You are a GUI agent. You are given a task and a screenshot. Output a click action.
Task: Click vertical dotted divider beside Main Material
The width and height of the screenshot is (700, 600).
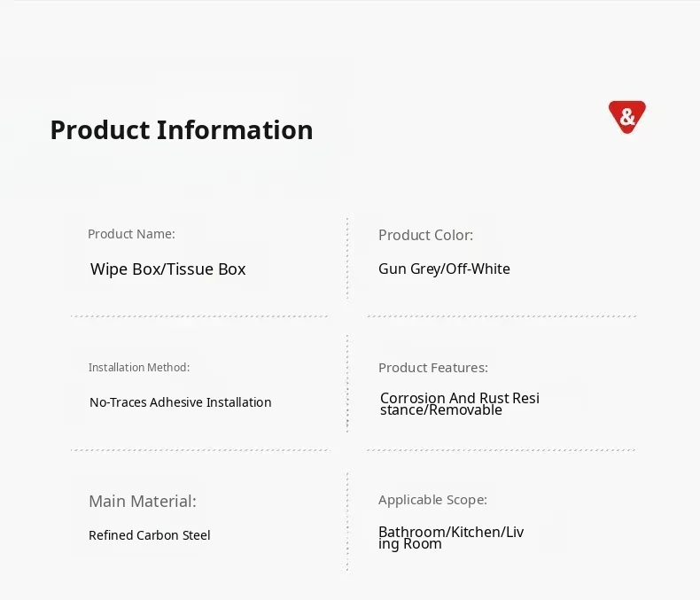click(347, 521)
